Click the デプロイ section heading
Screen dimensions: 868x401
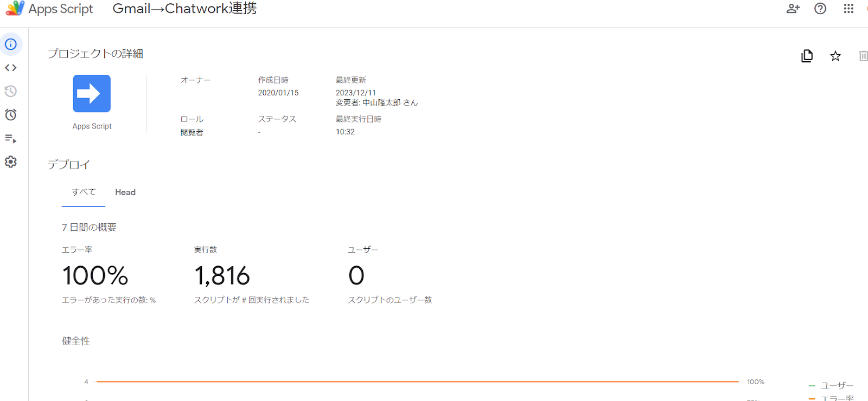pos(69,165)
